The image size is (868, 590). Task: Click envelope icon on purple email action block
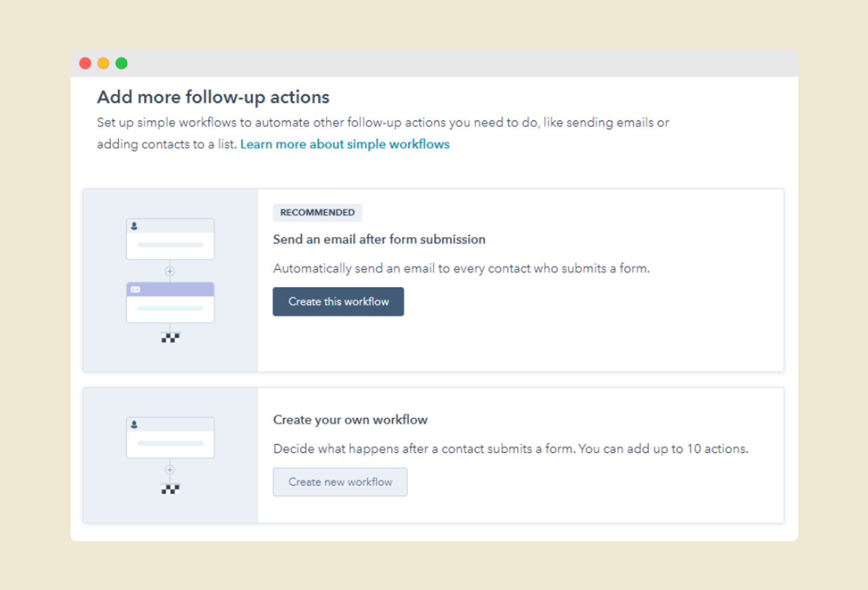135,289
